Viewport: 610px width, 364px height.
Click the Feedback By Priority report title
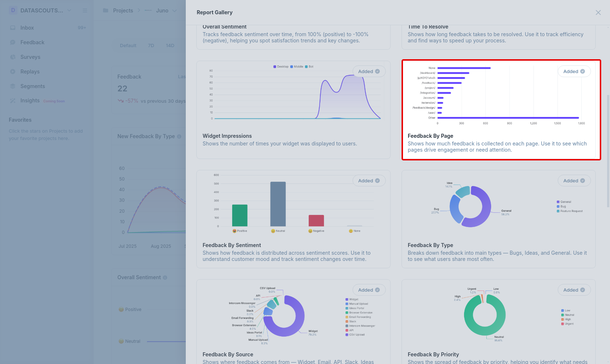pyautogui.click(x=433, y=354)
